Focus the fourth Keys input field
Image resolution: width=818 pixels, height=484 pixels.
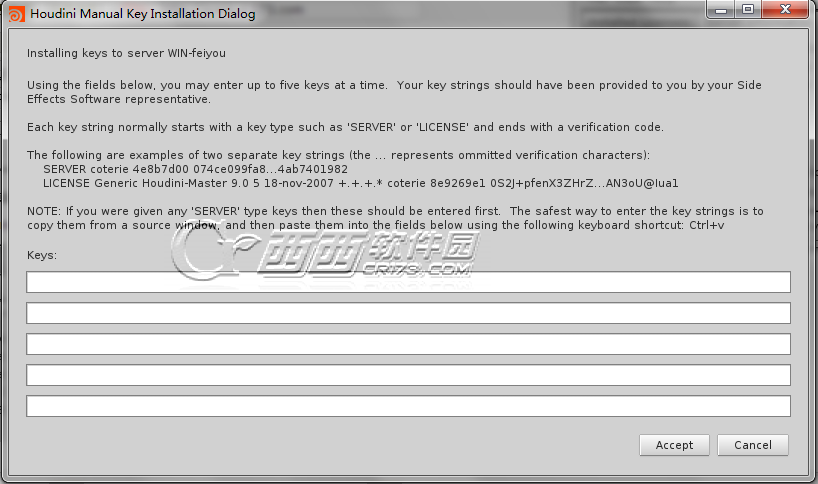[x=408, y=375]
